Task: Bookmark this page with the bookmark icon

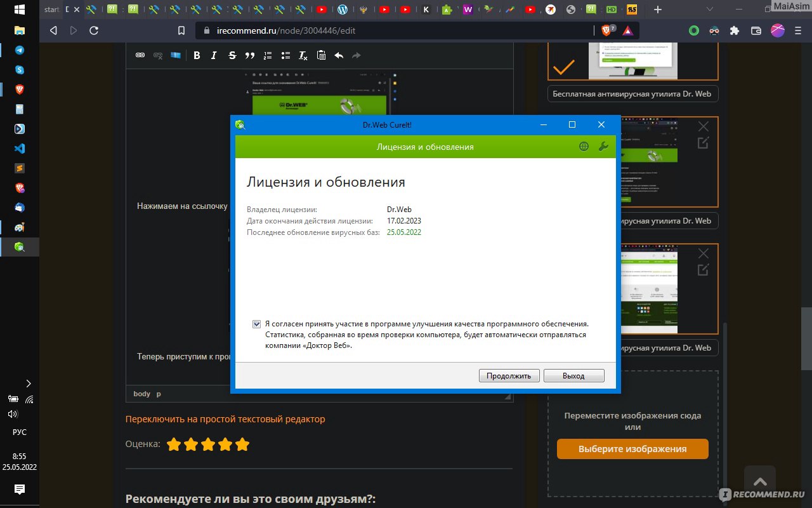Action: tap(181, 30)
